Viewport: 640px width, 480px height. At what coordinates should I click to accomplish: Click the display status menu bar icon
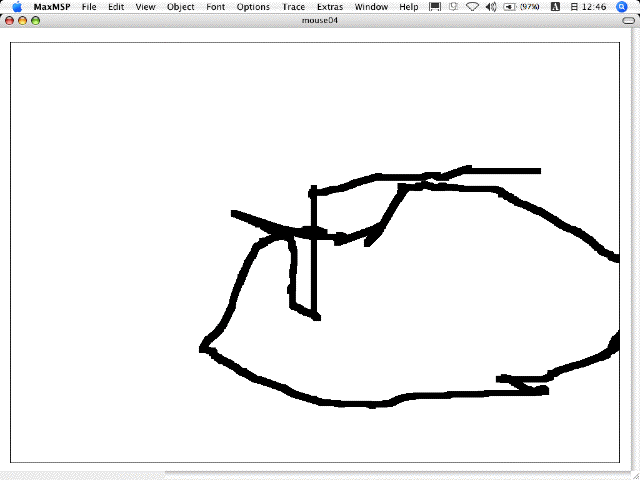coord(435,7)
